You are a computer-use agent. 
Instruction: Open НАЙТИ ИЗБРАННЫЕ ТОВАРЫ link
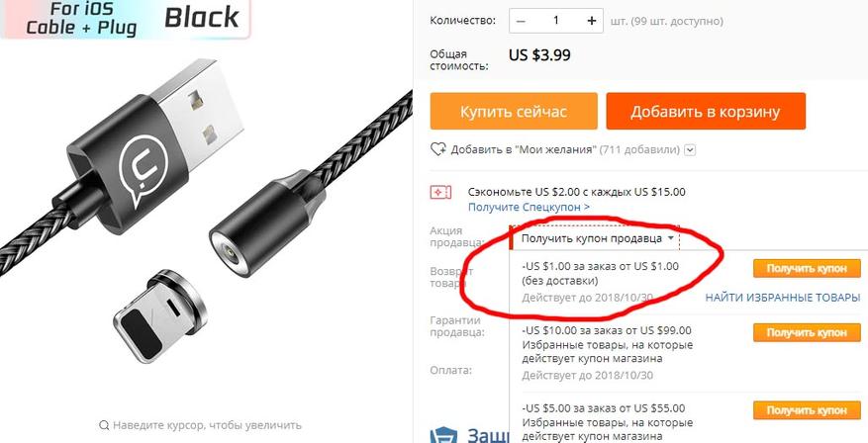click(783, 298)
